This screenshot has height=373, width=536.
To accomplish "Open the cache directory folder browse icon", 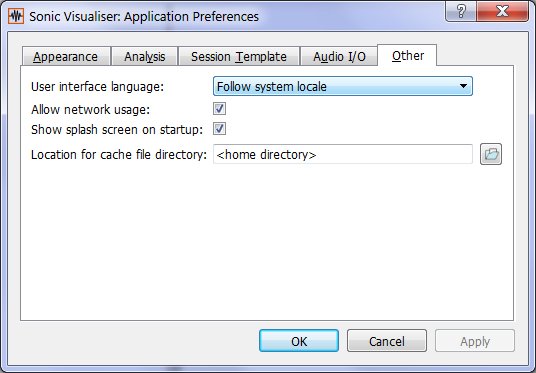I will point(491,154).
